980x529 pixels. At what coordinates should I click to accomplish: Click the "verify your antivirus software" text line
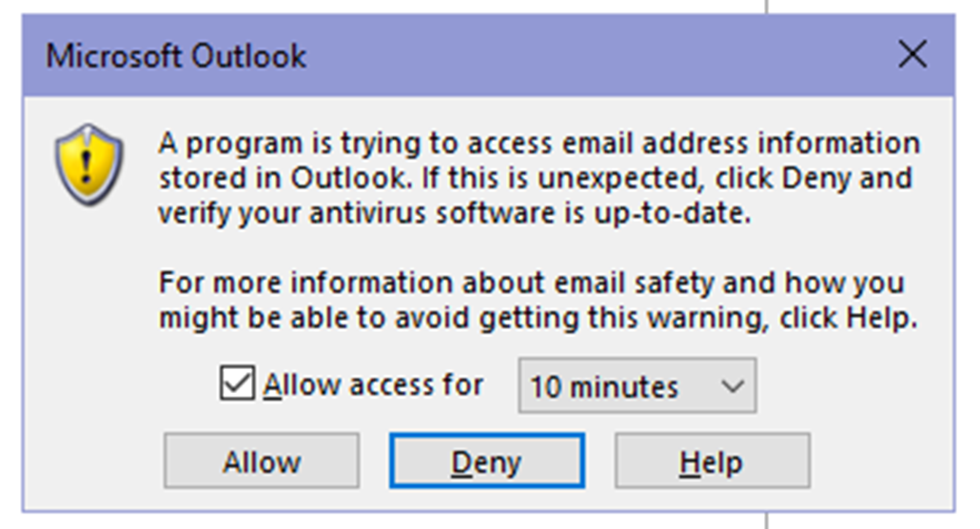click(x=455, y=214)
